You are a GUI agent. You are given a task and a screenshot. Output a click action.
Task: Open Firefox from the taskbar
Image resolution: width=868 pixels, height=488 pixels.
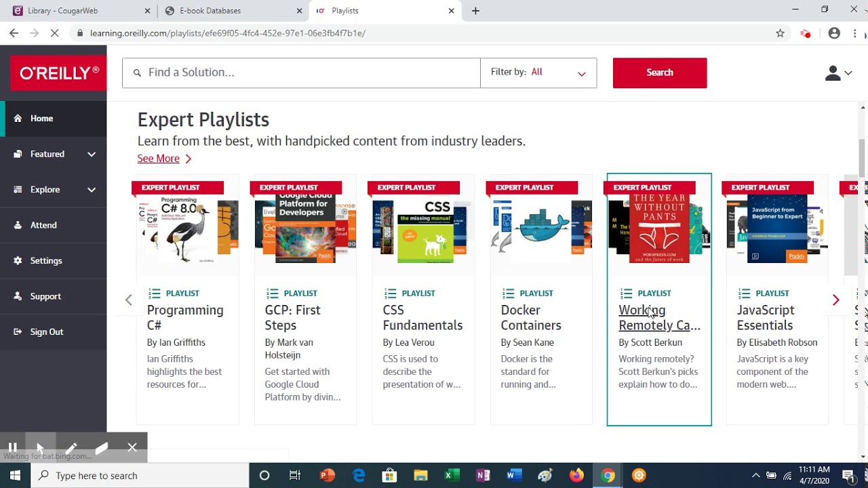coord(576,475)
